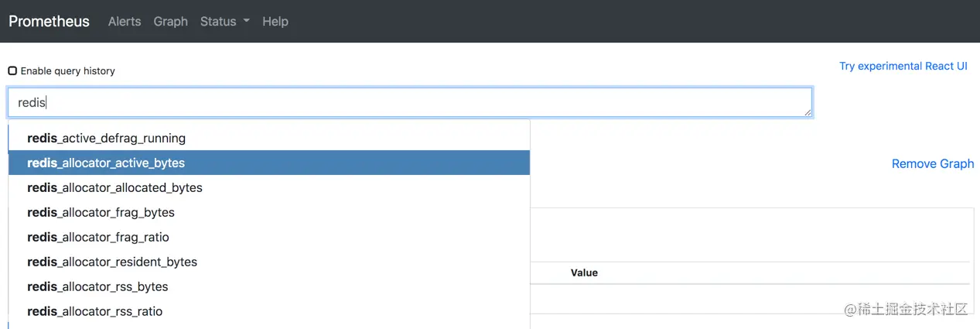Enable query history checkbox
The width and height of the screenshot is (980, 329).
(x=12, y=70)
